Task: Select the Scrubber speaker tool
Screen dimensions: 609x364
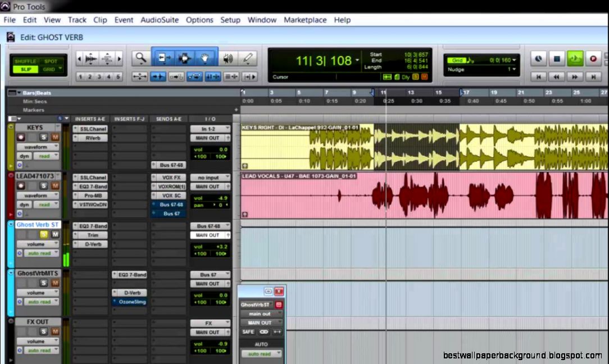Action: click(x=228, y=58)
